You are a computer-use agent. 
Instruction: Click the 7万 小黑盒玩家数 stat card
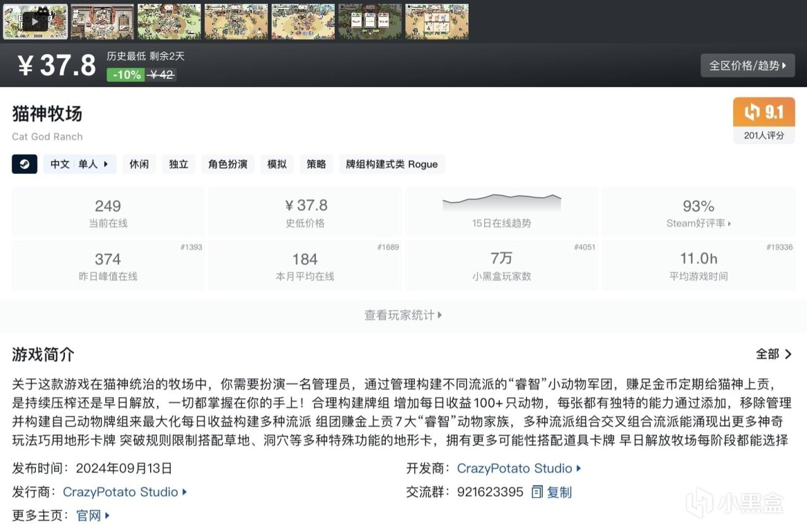(x=501, y=265)
